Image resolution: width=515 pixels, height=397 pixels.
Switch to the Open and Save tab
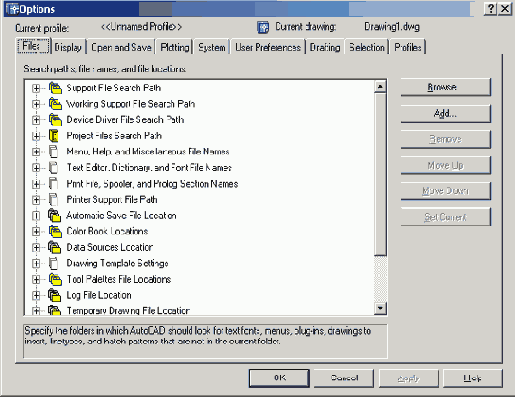[121, 47]
